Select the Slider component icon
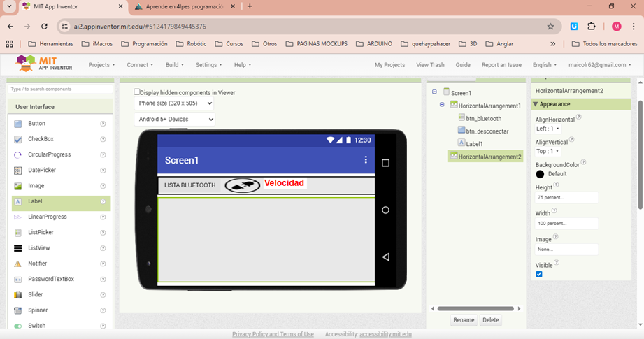This screenshot has height=339, width=644. [x=18, y=294]
